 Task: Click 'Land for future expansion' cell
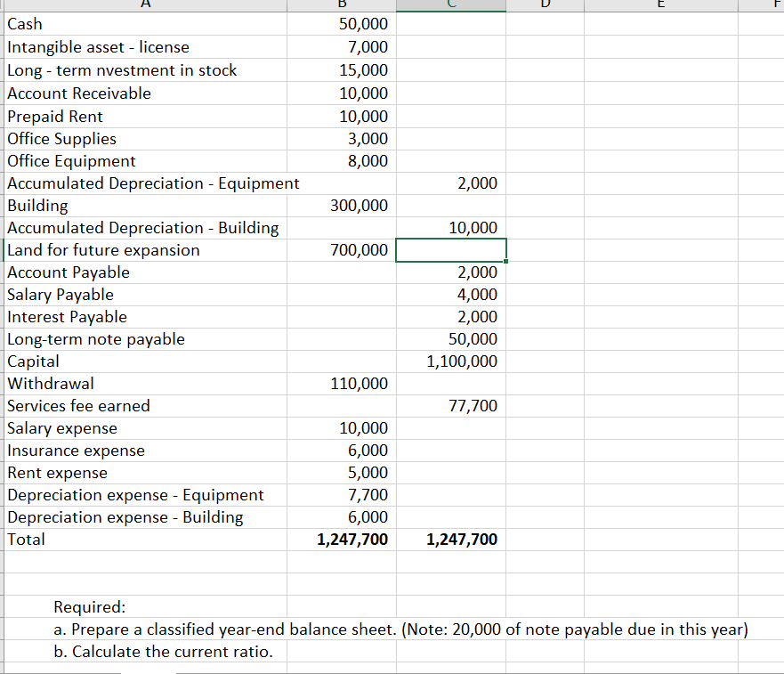(x=146, y=250)
